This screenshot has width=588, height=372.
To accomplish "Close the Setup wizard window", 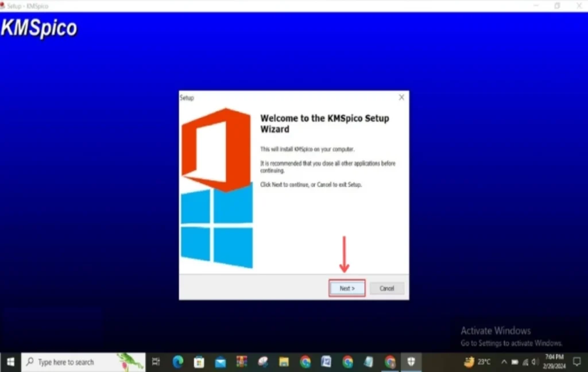I will pyautogui.click(x=401, y=97).
